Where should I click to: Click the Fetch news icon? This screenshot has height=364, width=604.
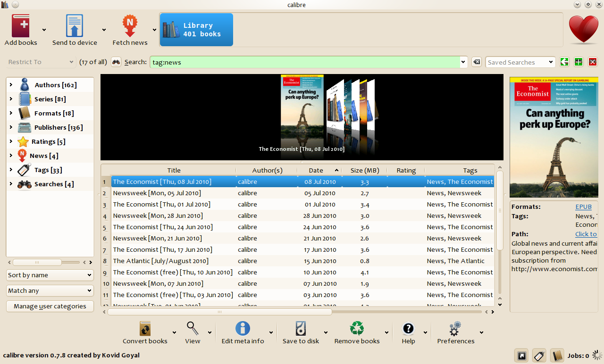point(130,25)
